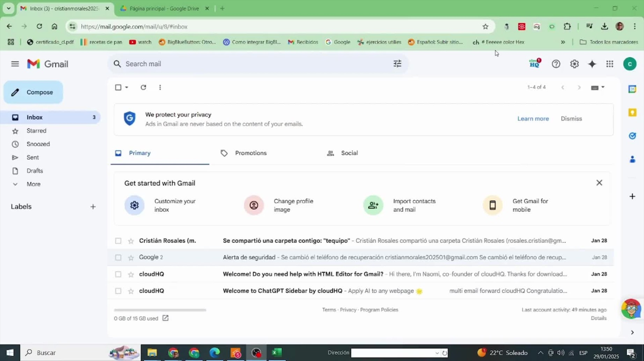Open the select-all dropdown arrow

pos(127,87)
